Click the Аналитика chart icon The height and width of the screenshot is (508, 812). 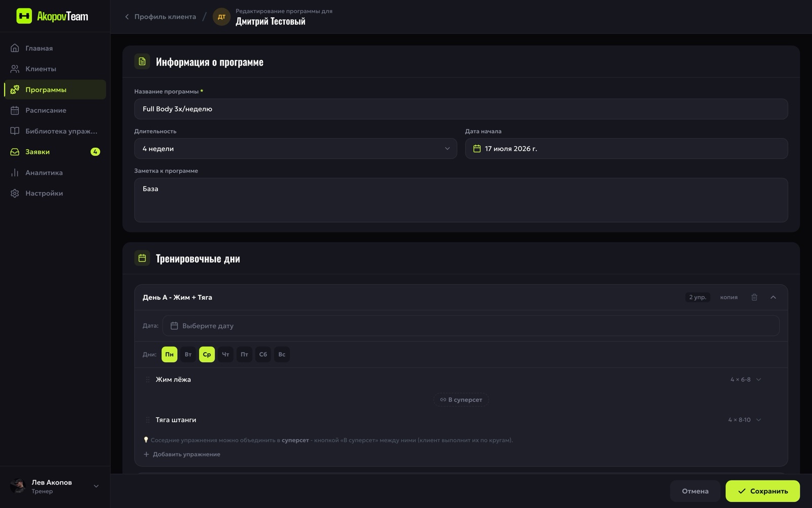15,173
